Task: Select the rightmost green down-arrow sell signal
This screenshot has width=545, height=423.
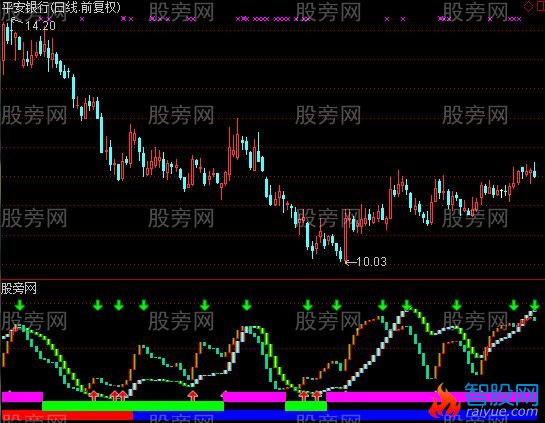Action: (x=535, y=306)
